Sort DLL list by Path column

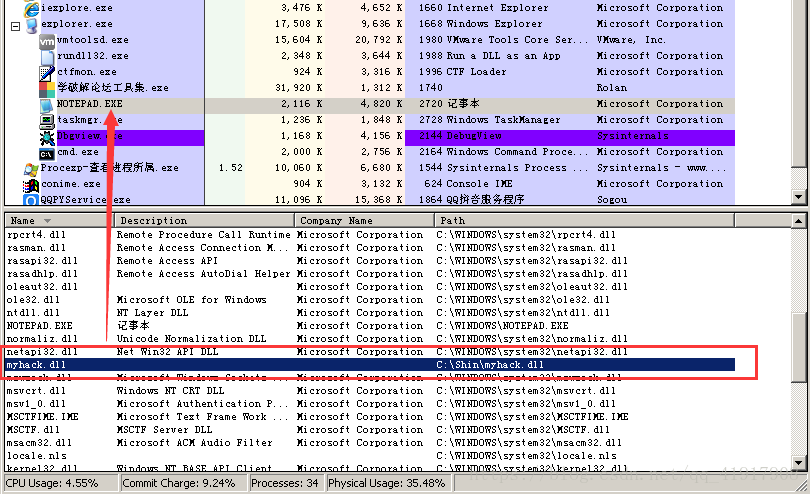click(x=584, y=221)
